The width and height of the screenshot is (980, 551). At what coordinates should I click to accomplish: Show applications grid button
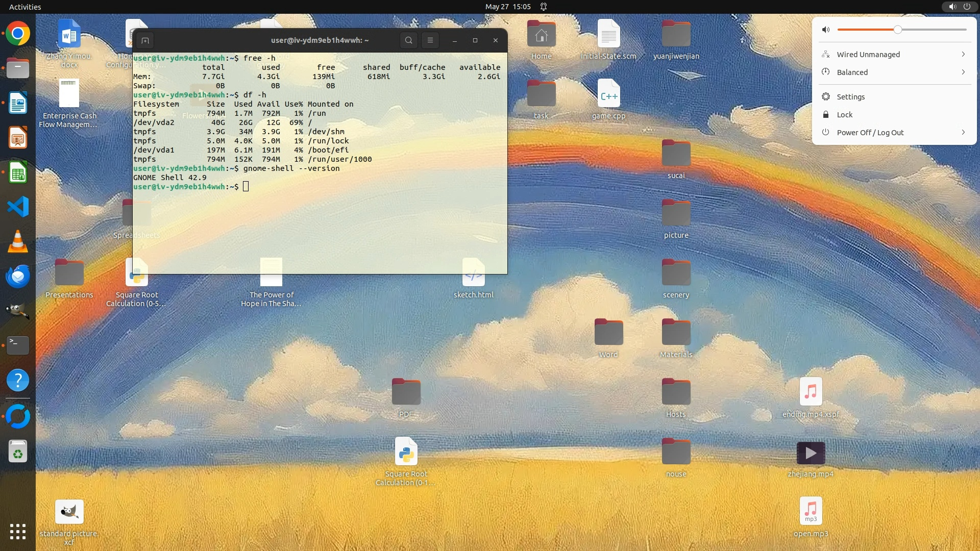pyautogui.click(x=18, y=531)
